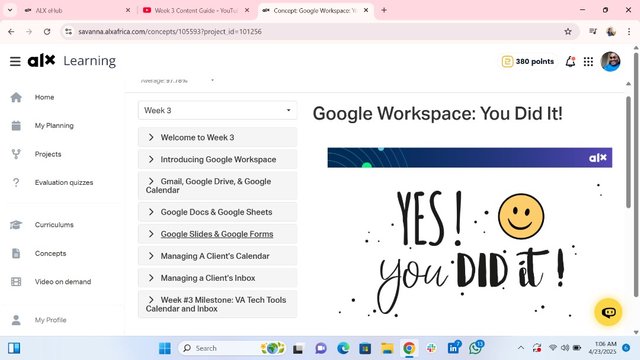640x360 pixels.
Task: Click the My Planning calendar icon
Action: click(16, 125)
